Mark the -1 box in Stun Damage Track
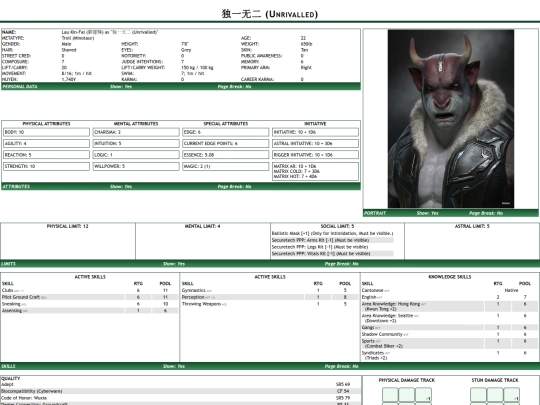 point(511,395)
